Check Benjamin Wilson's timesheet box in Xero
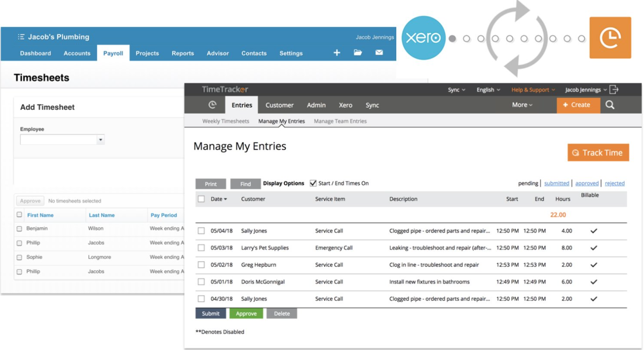 click(19, 229)
